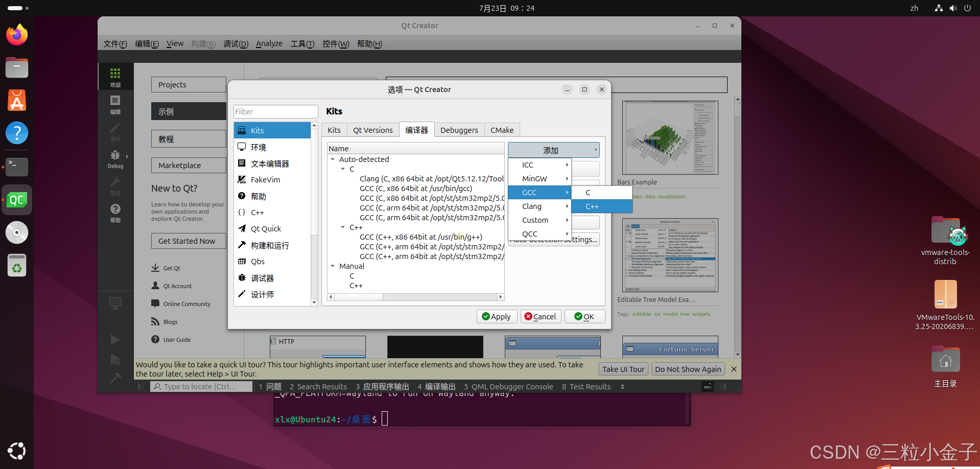Click the Type to locate field
Viewport: 980px width, 469px height.
[x=201, y=387]
